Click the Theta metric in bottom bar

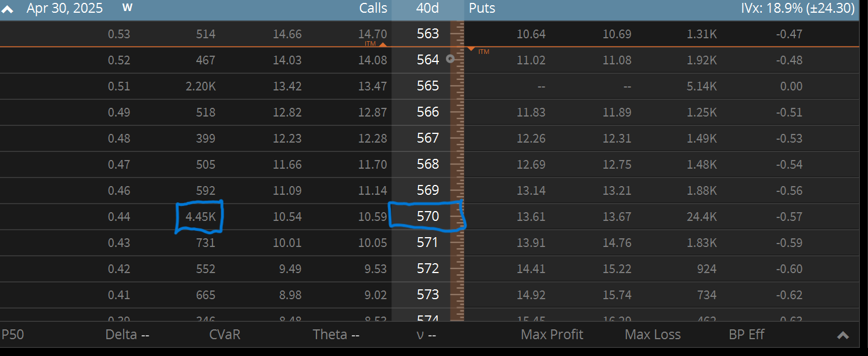pos(336,335)
